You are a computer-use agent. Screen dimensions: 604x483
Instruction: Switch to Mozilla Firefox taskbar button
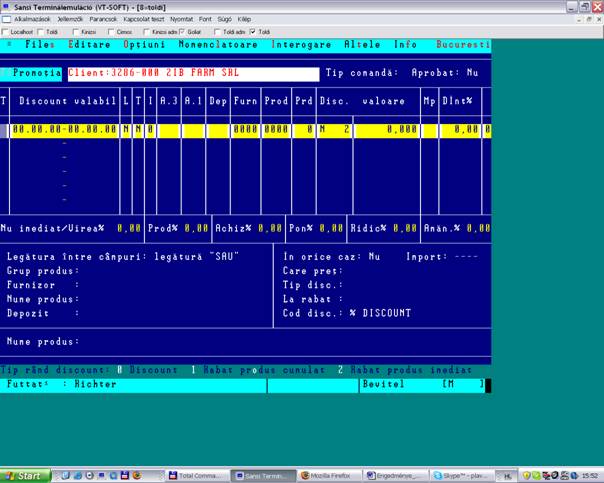330,476
